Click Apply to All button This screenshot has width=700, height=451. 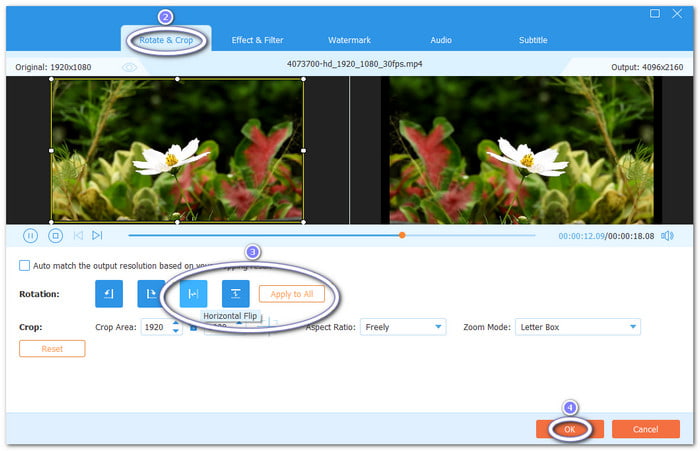[292, 294]
